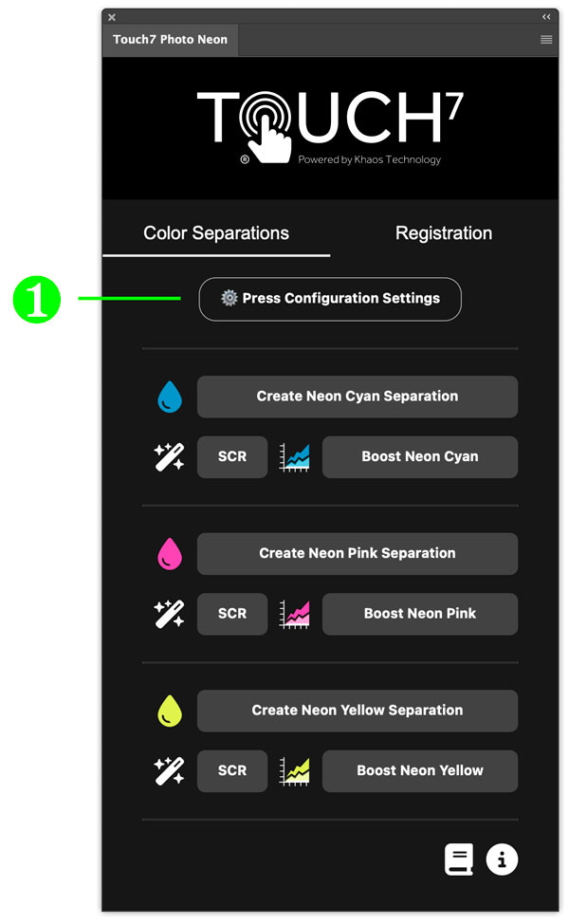
Task: Click the Neon Pink magic wand icon
Action: pyautogui.click(x=169, y=614)
